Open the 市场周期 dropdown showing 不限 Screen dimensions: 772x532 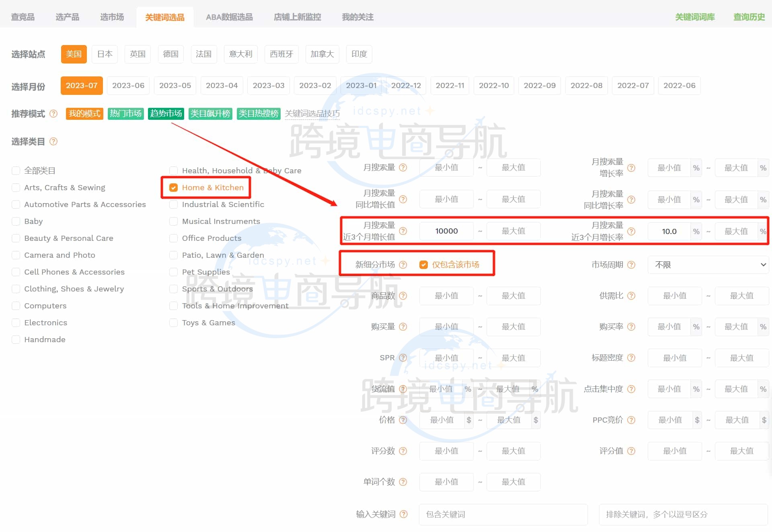click(708, 265)
